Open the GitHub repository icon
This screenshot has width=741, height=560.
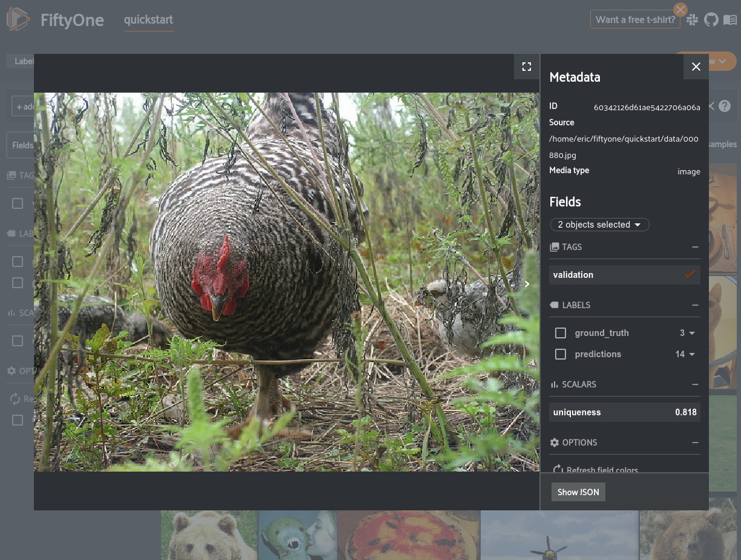(x=711, y=19)
